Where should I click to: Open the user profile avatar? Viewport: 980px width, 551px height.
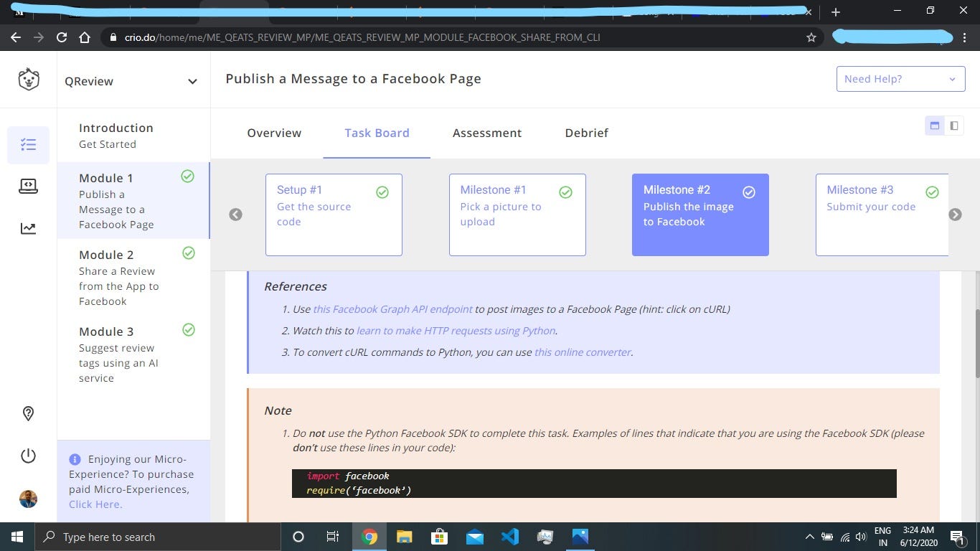tap(29, 499)
